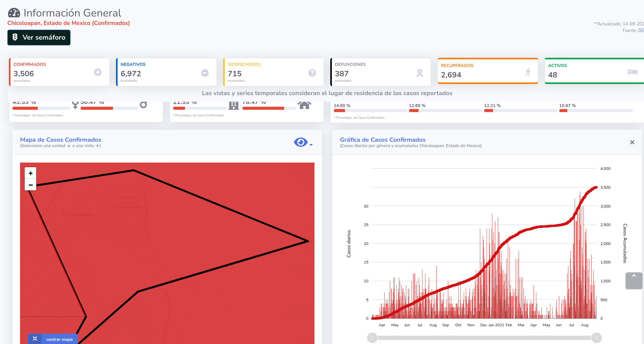Click the hospital building icon
644x344 pixels.
coord(234,105)
